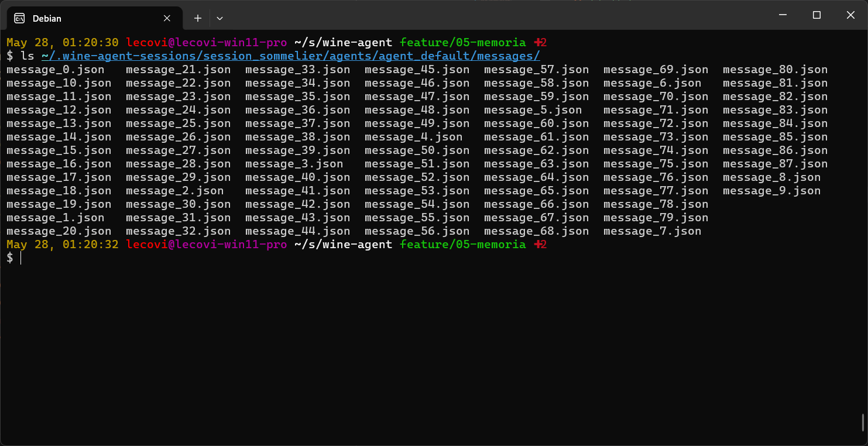Close the terminal window
The height and width of the screenshot is (446, 868).
850,15
